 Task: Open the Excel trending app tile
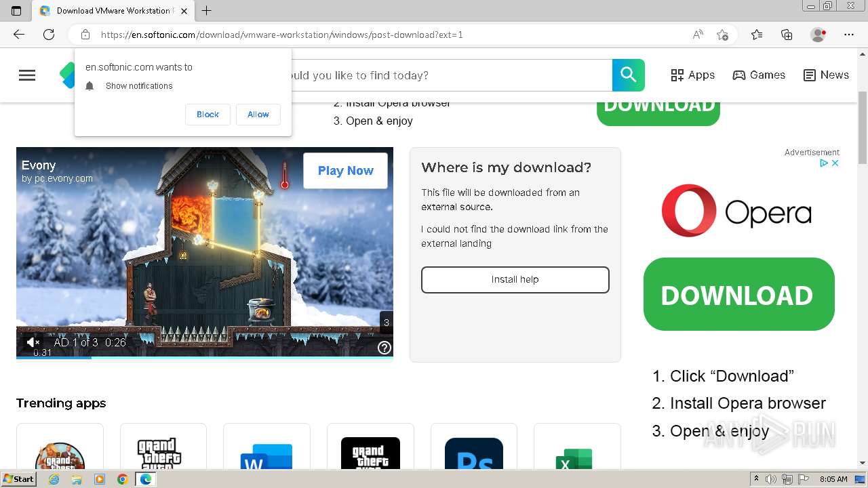[577, 447]
